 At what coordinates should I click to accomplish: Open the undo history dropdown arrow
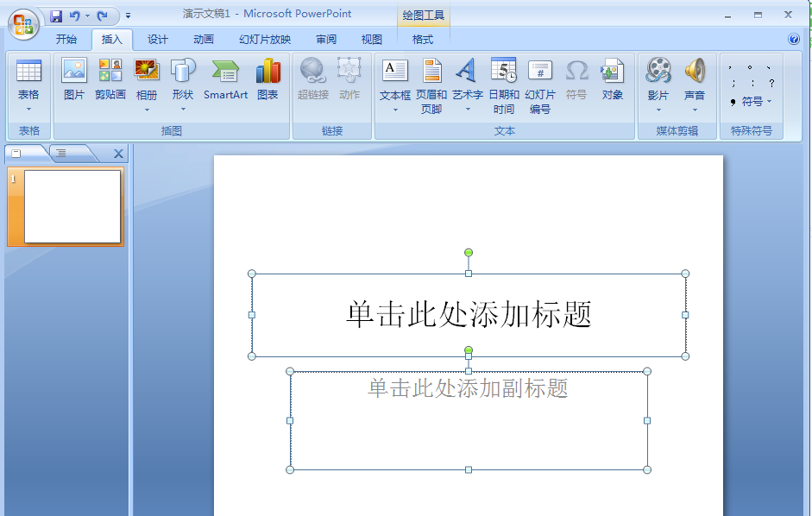pyautogui.click(x=87, y=16)
